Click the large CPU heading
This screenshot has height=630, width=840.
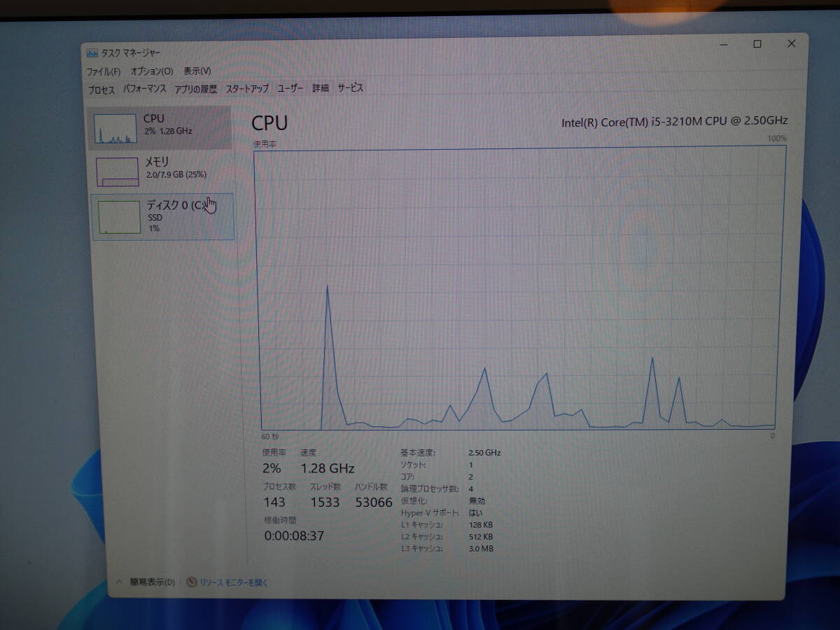(269, 123)
